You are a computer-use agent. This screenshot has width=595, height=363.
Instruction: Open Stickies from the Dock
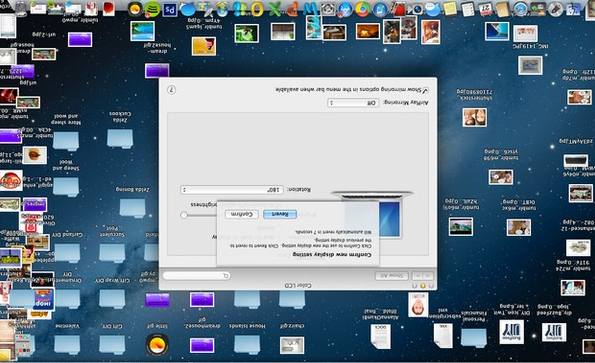[x=450, y=9]
